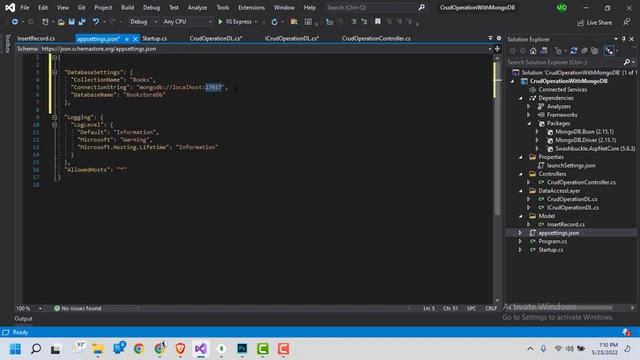Expand the Analyzers node
640x360 pixels.
529,107
